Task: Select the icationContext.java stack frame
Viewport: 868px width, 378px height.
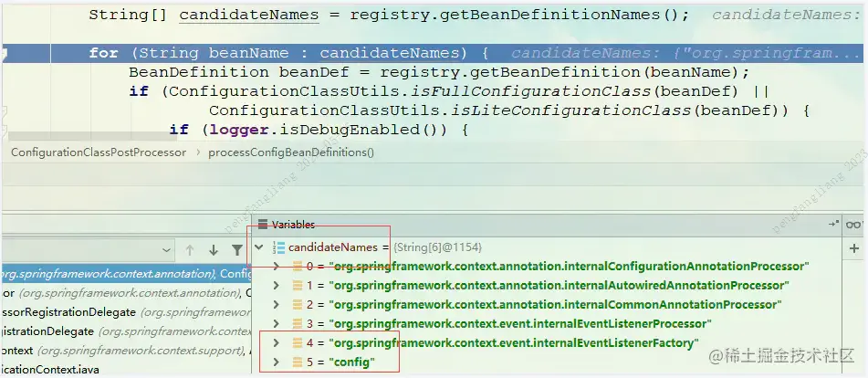Action: (126, 369)
